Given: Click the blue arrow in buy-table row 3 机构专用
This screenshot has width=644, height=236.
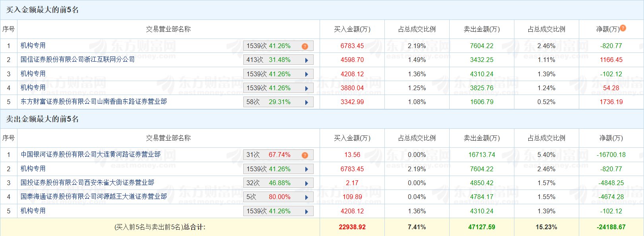Looking at the screenshot, I should click(306, 74).
